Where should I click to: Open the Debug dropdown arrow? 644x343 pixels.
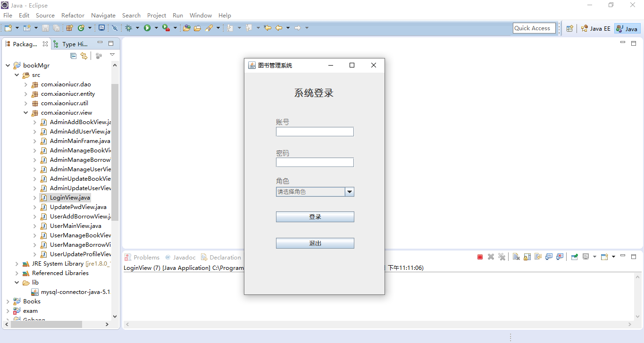[x=137, y=28]
